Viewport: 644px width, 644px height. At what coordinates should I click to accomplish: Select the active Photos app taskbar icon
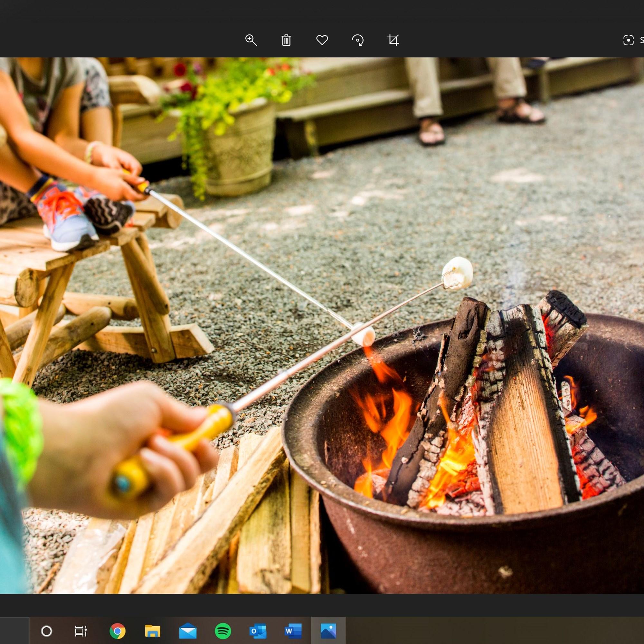[328, 631]
